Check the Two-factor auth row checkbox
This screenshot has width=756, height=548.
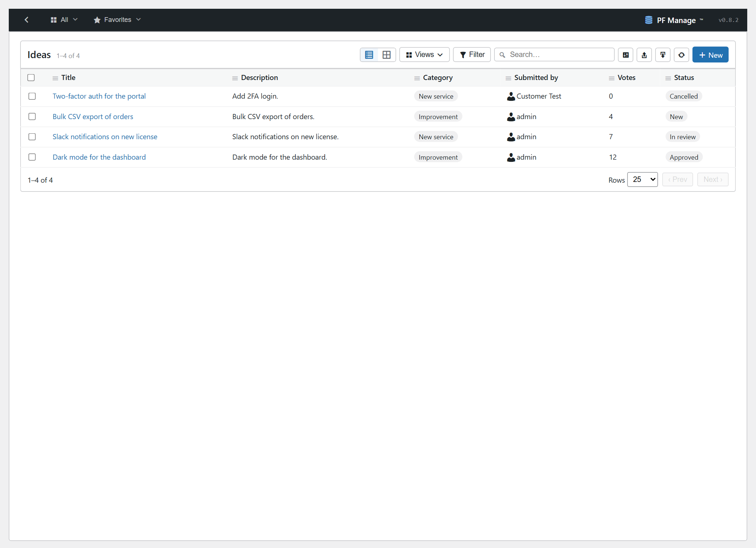coord(32,96)
